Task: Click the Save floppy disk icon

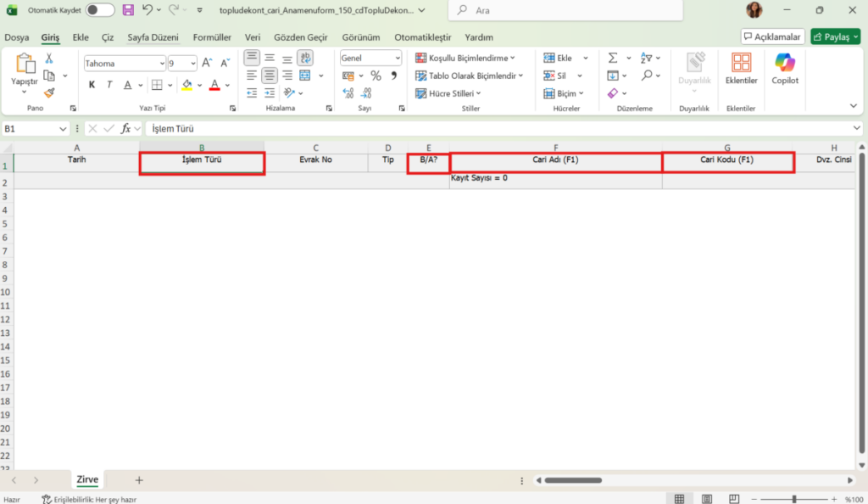Action: (x=128, y=10)
